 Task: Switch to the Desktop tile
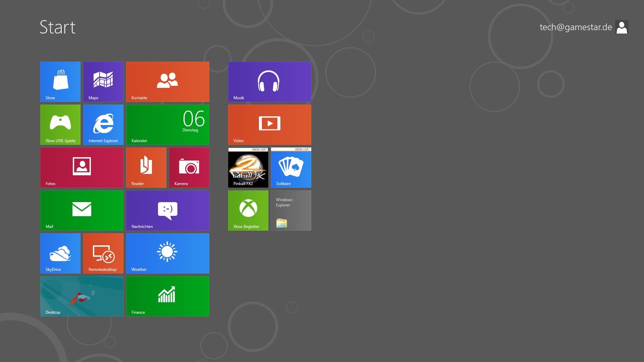pos(82,296)
